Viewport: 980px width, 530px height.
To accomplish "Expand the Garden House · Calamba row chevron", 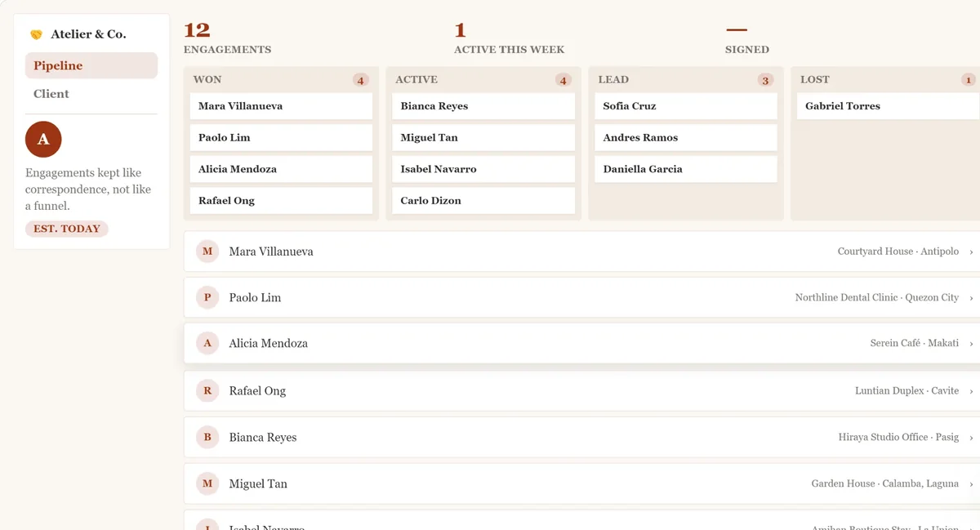I will pos(971,484).
